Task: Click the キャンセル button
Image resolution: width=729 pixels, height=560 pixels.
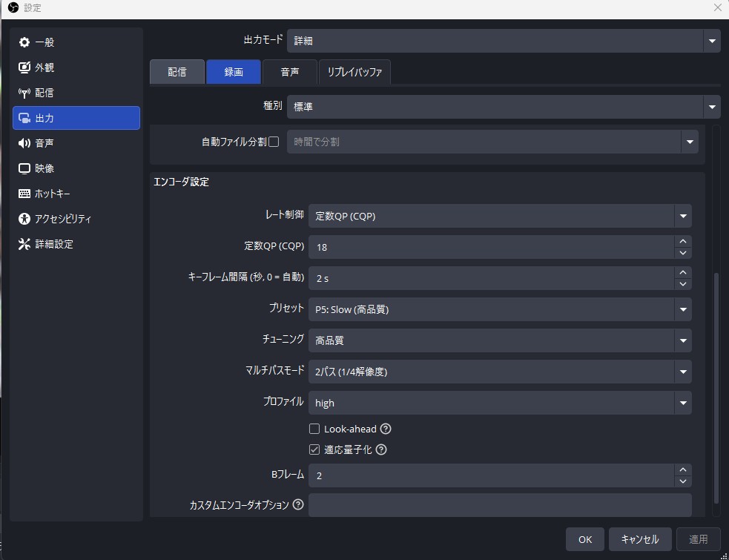Action: [x=640, y=539]
